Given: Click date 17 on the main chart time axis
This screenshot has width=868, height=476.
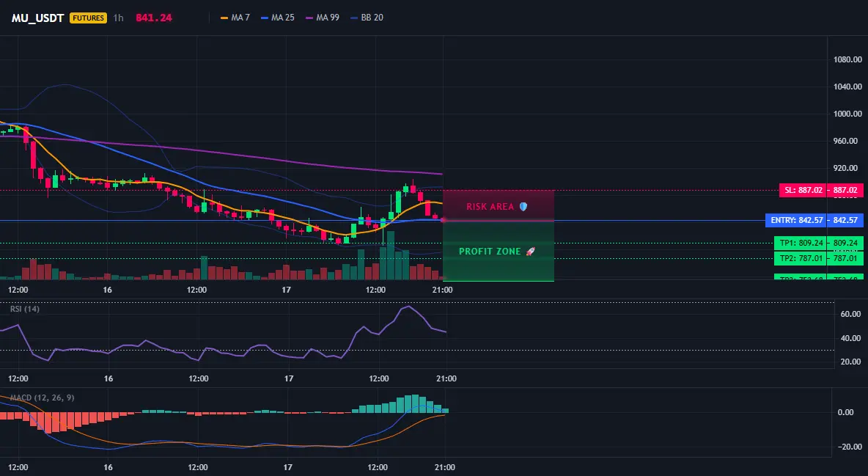Looking at the screenshot, I should pyautogui.click(x=286, y=290).
